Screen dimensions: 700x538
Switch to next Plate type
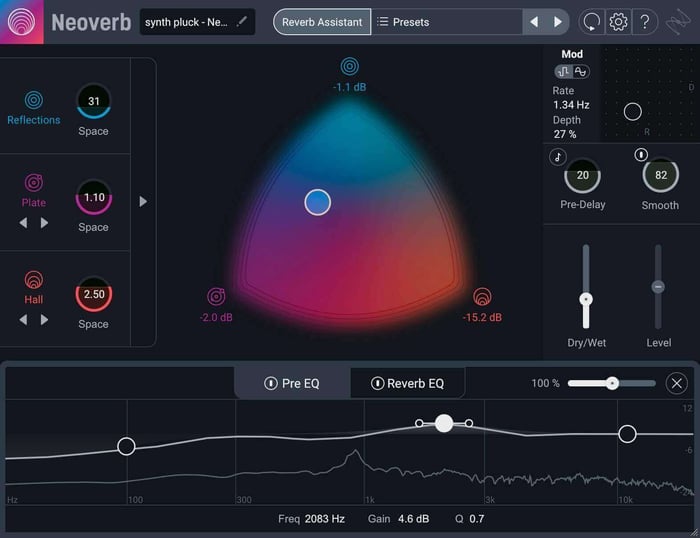(44, 222)
